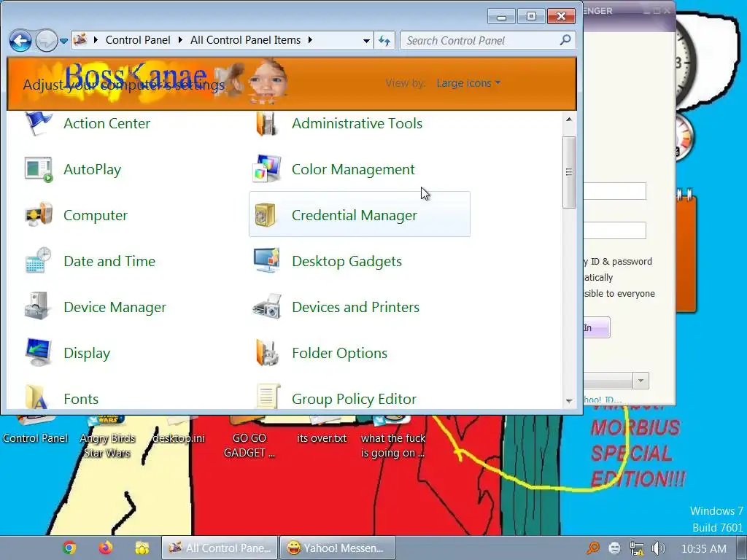Open the Folder Options icon

pyautogui.click(x=266, y=352)
